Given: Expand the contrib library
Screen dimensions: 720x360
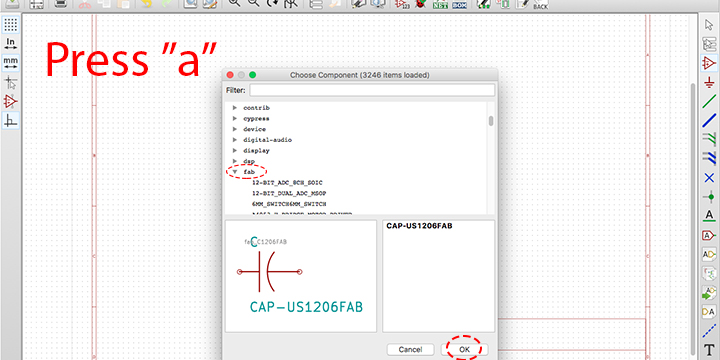Looking at the screenshot, I should point(235,108).
